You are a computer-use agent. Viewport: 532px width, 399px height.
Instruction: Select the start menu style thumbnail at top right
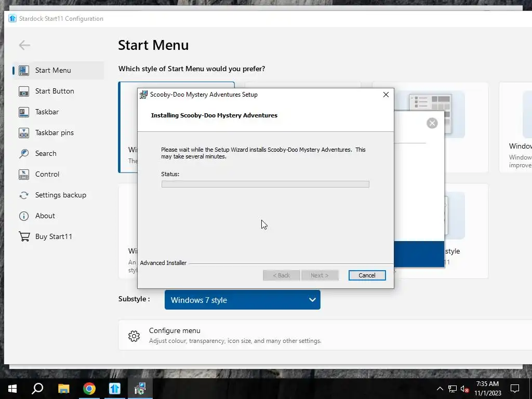(431, 114)
